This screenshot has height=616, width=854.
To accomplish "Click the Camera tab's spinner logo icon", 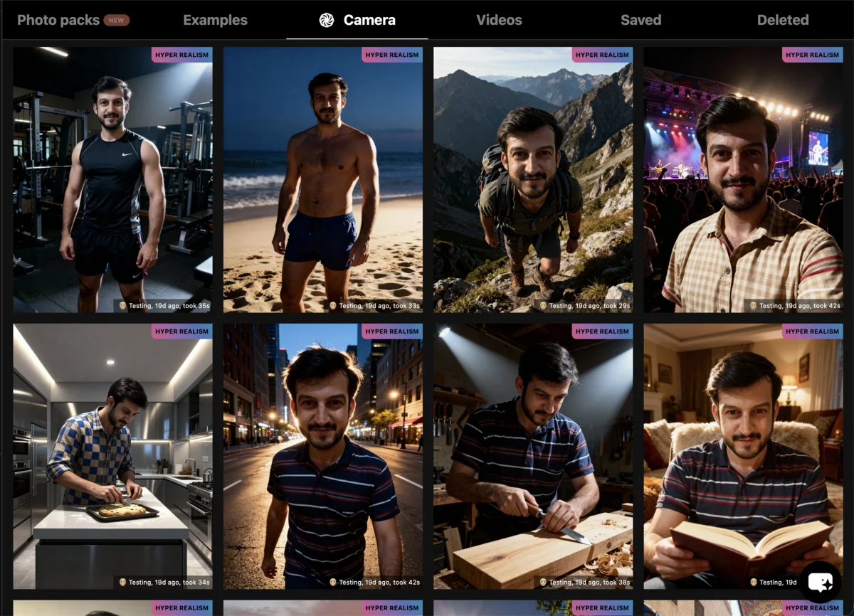I will coord(327,20).
